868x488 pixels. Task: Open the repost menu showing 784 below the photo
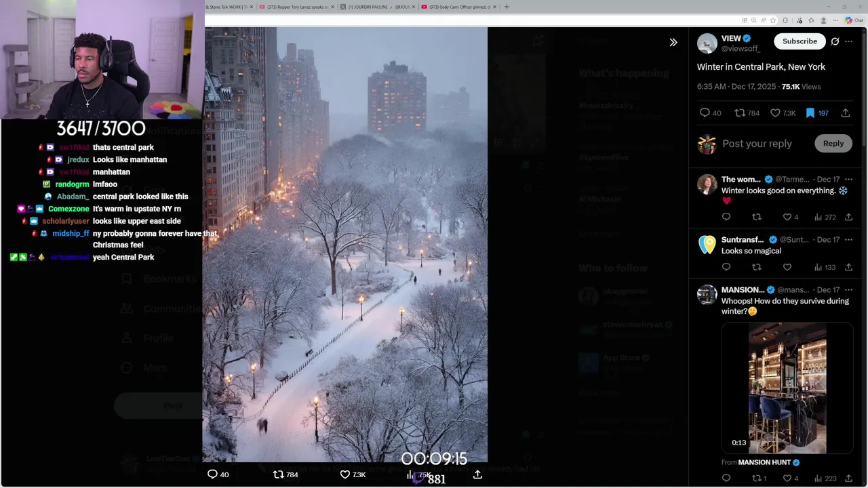click(285, 474)
